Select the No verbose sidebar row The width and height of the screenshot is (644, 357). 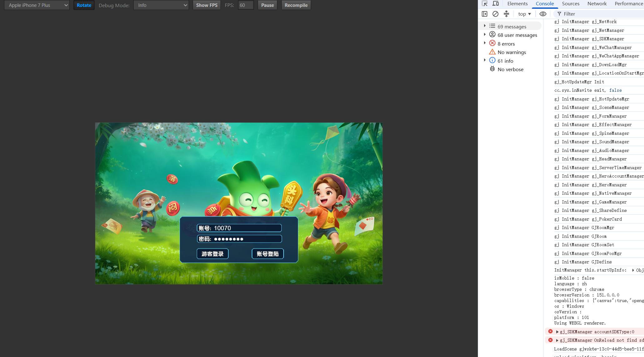click(511, 69)
